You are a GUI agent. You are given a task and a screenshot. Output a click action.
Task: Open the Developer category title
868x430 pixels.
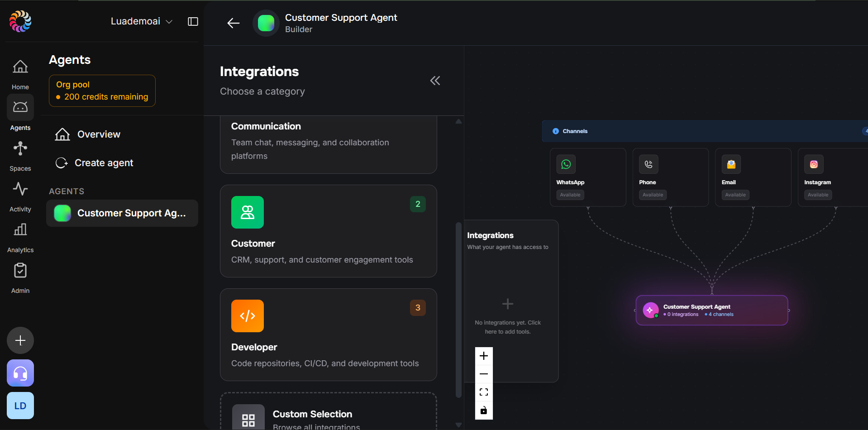254,347
